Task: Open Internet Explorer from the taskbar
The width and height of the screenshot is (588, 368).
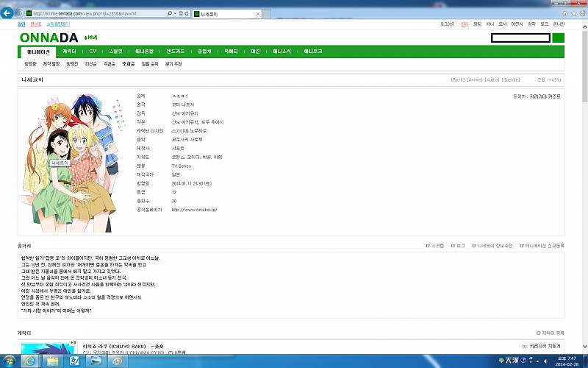Action: (31, 361)
